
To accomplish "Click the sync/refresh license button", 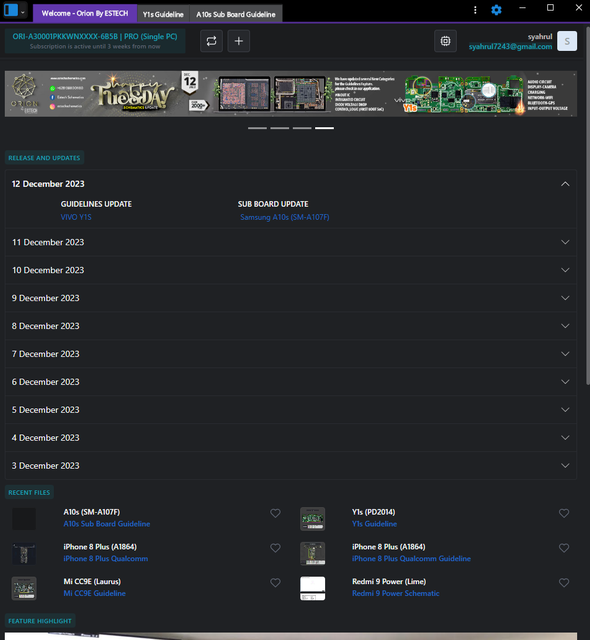I will pos(211,41).
